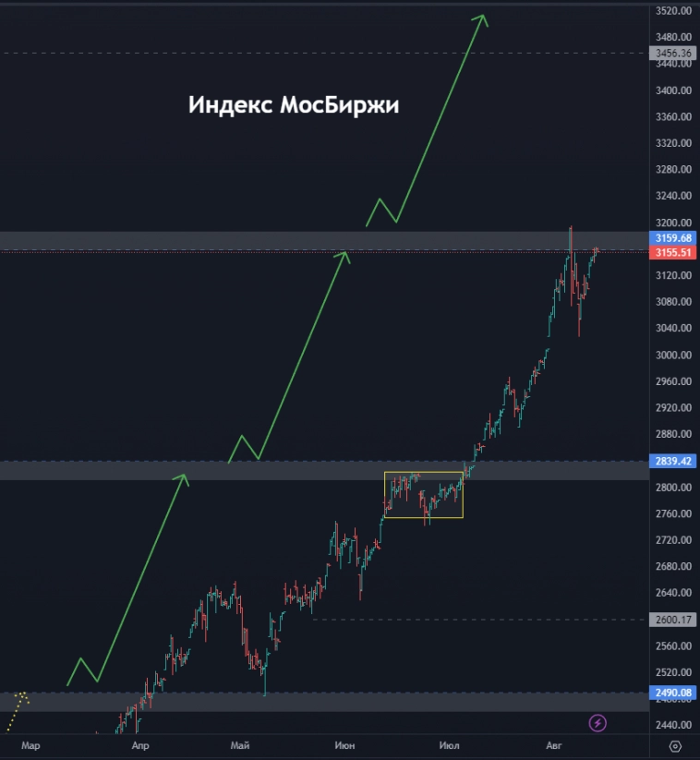This screenshot has height=760, width=700.
Task: Click the Апр month label on time axis
Action: [x=140, y=745]
